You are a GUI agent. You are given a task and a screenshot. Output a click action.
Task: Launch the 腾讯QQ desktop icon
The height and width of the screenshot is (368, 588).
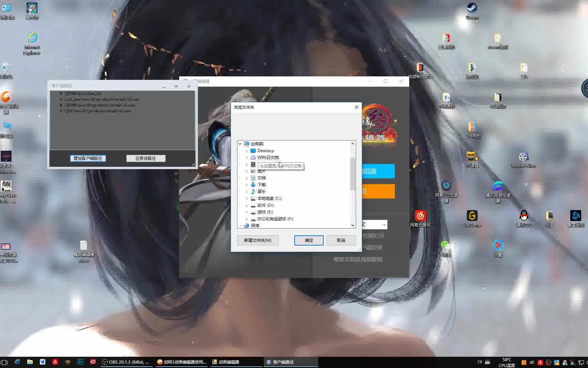pos(524,219)
